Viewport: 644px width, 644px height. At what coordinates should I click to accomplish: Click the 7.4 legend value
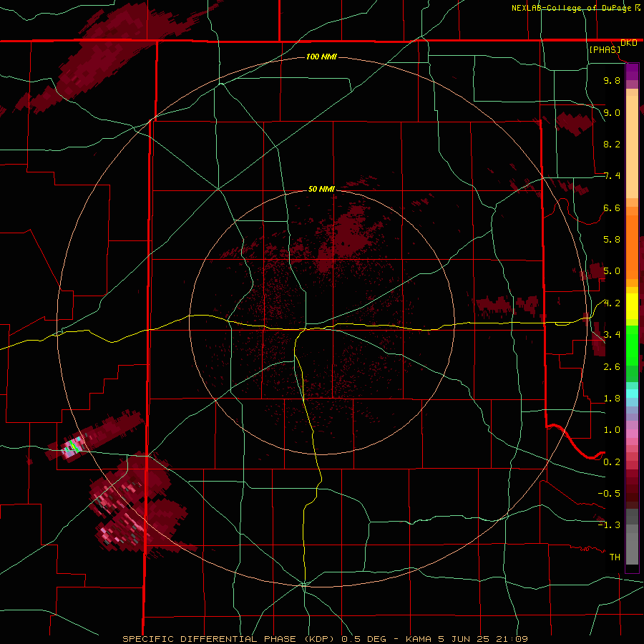click(612, 176)
